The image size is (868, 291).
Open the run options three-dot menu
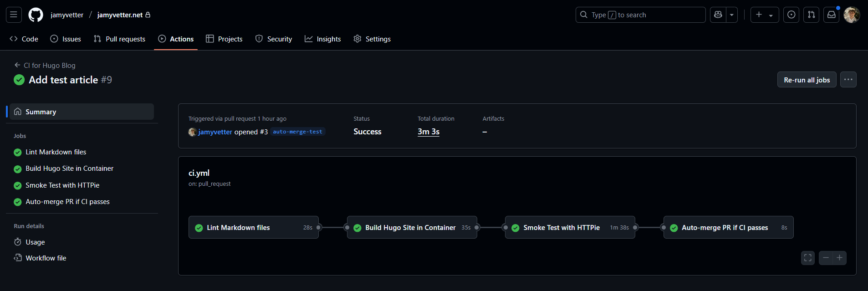tap(848, 80)
